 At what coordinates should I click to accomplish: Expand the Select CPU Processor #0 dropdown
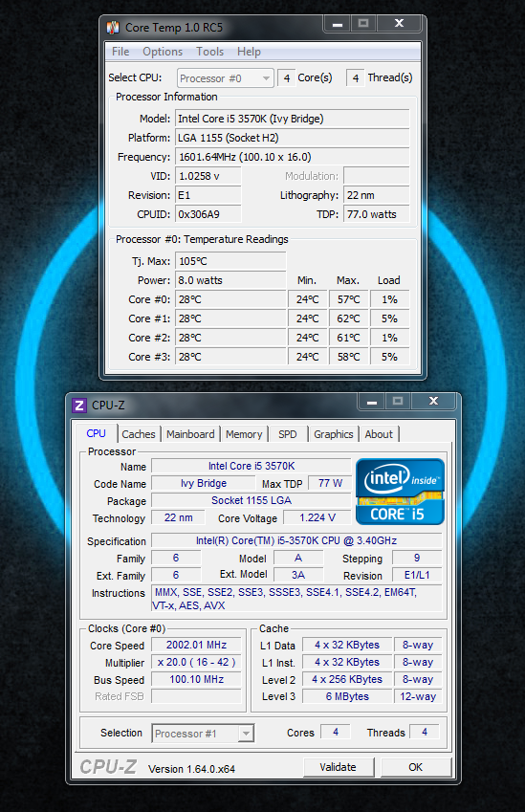[x=226, y=78]
